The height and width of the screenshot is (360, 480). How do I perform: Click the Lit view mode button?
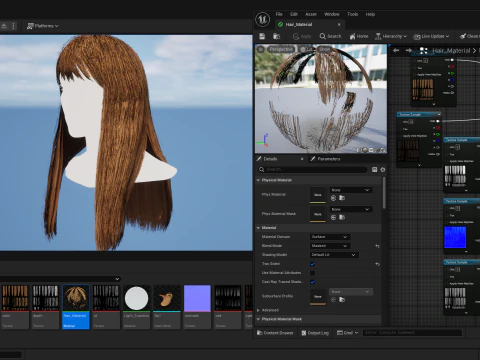(306, 49)
